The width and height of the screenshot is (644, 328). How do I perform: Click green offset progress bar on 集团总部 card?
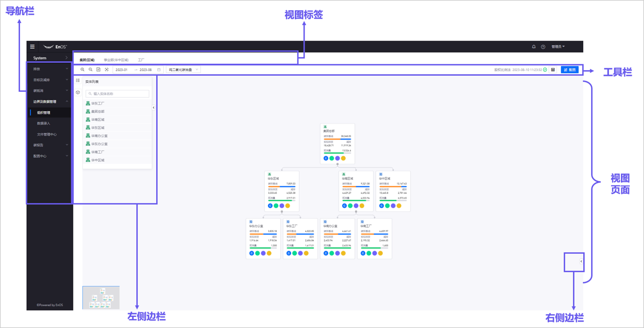coord(337,153)
